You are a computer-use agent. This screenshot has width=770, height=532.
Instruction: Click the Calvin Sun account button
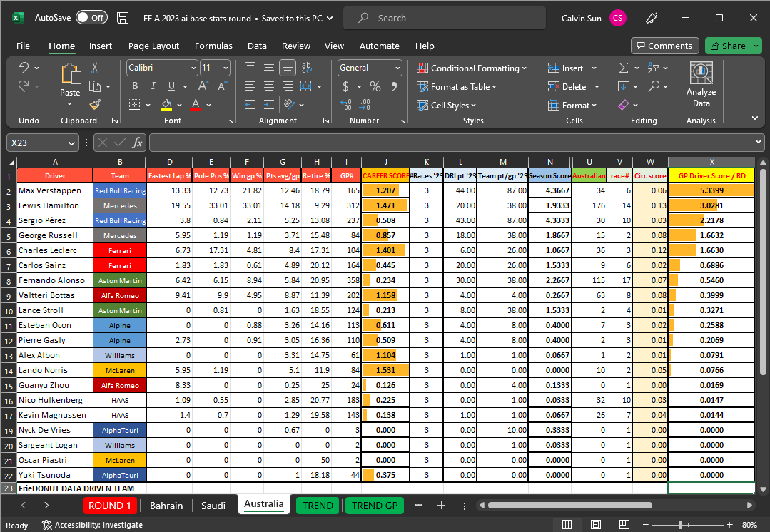click(593, 18)
